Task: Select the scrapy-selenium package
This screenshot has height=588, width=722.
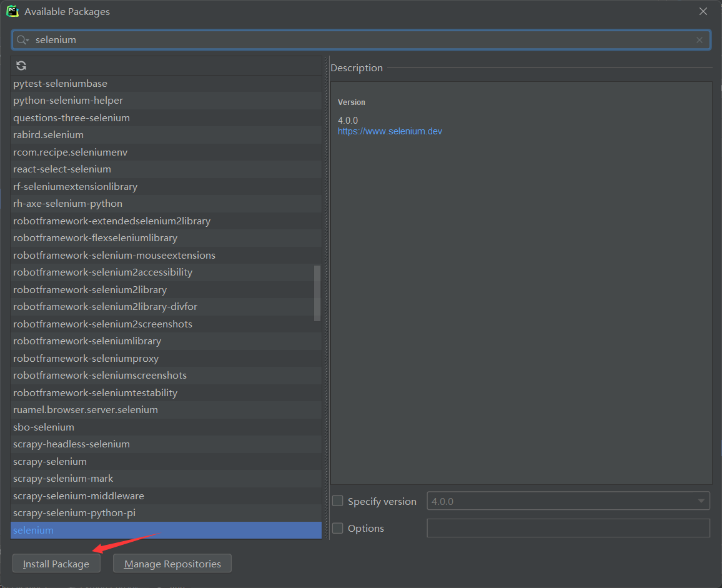Action: 50,461
